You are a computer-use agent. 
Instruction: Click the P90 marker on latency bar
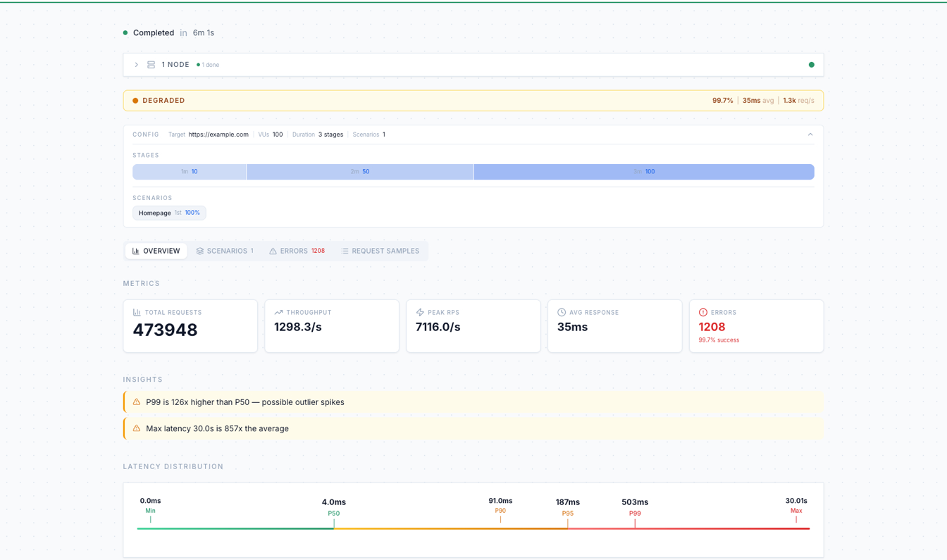[500, 511]
